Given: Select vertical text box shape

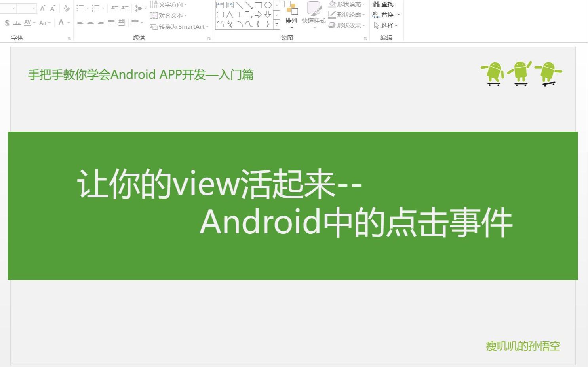Looking at the screenshot, I should (230, 5).
